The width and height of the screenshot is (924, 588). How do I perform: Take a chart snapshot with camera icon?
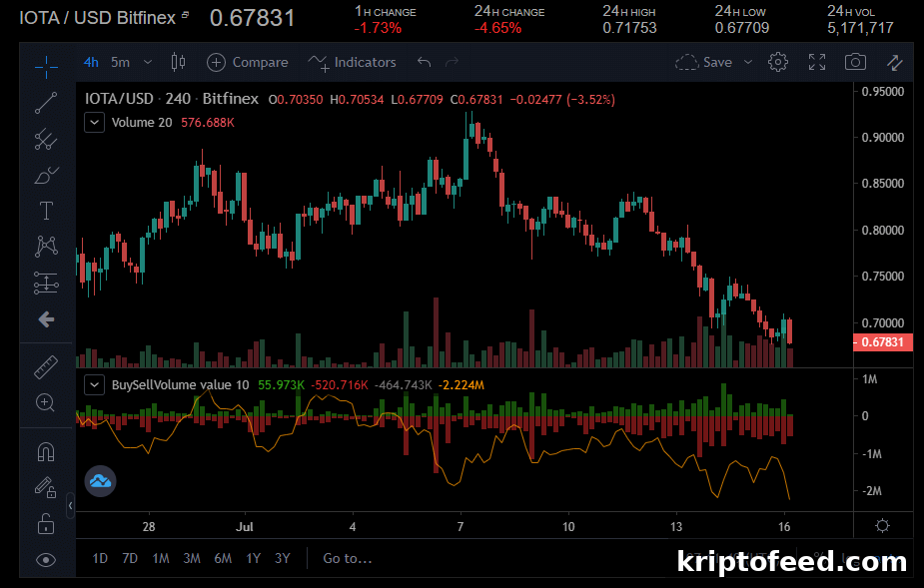(x=855, y=62)
